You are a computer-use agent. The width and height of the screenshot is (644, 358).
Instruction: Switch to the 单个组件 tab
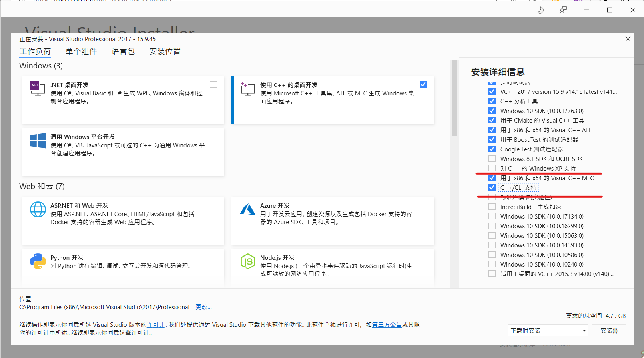[x=81, y=51]
